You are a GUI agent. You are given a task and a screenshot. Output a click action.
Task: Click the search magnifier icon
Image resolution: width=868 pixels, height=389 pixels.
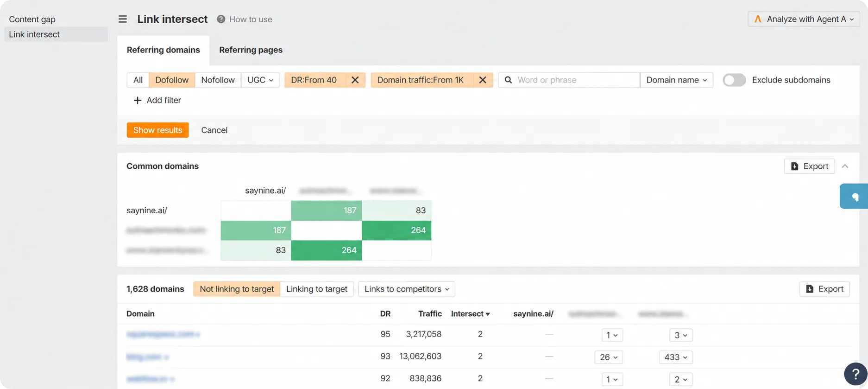coord(508,80)
